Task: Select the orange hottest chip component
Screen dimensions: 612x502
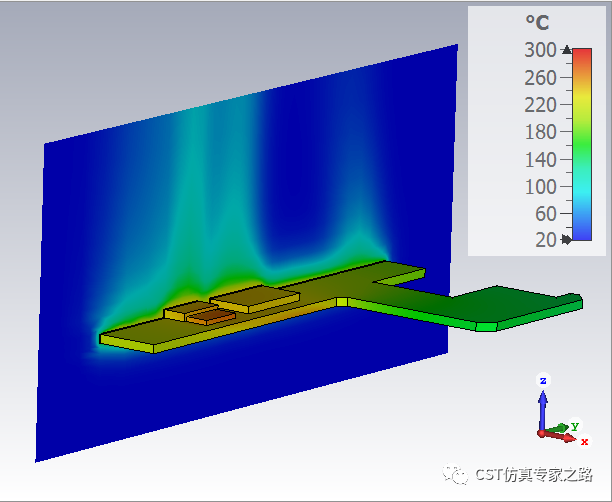Action: [x=211, y=316]
